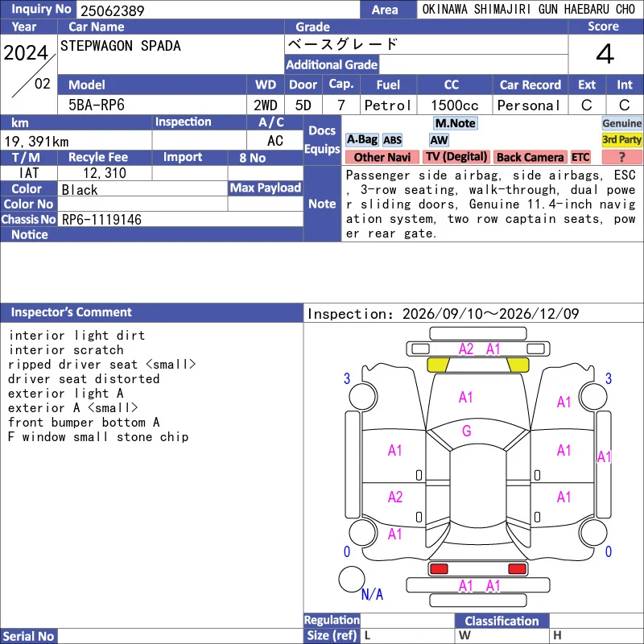Screen dimensions: 644x644
Task: Click the N/A spare tire label
Action: click(372, 594)
